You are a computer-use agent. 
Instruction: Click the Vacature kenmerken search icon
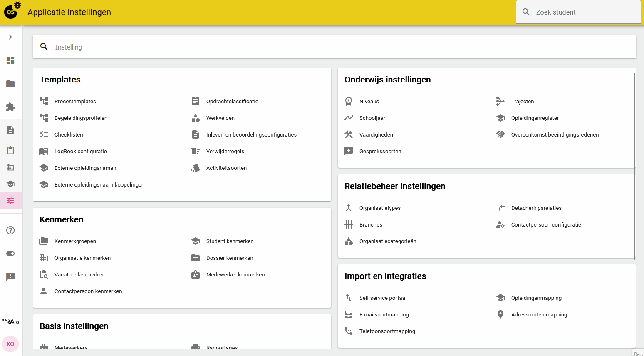(44, 274)
